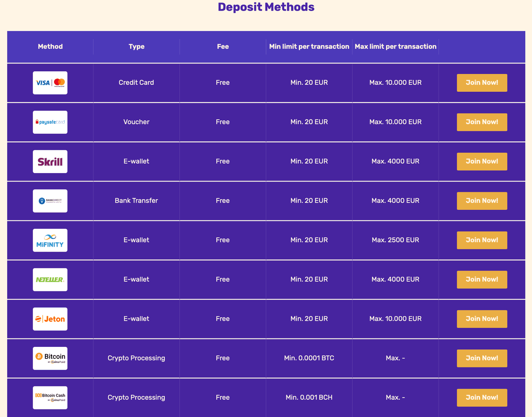Select the Neteller logo
Viewport: 532px width, 417px height.
(50, 279)
